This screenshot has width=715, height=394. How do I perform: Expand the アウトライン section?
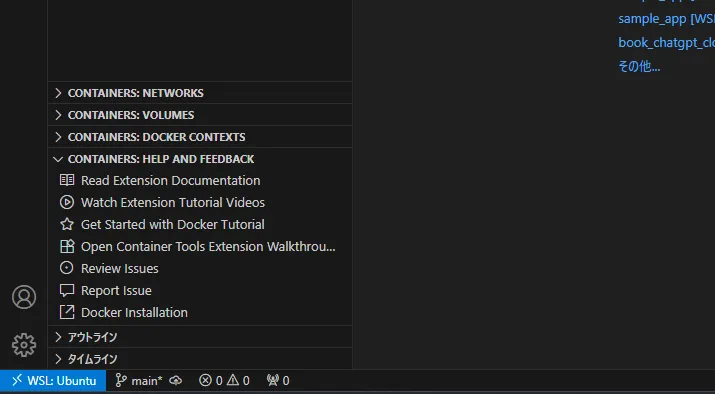[x=200, y=337]
